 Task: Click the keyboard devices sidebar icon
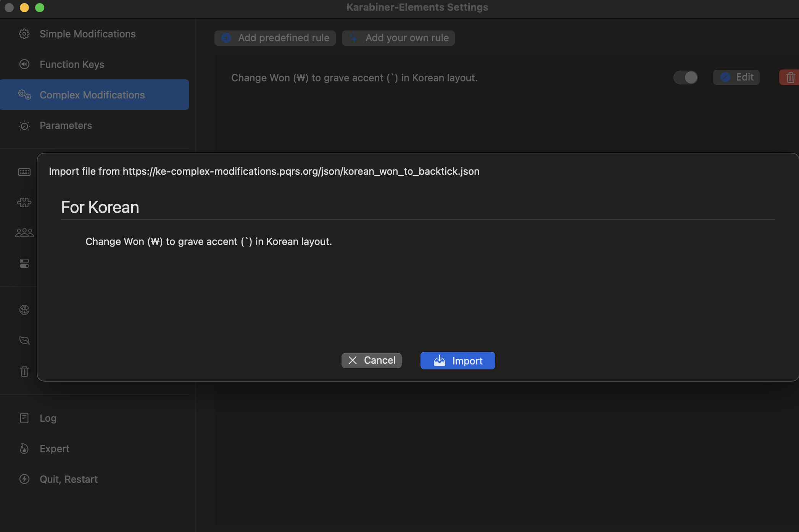24,172
